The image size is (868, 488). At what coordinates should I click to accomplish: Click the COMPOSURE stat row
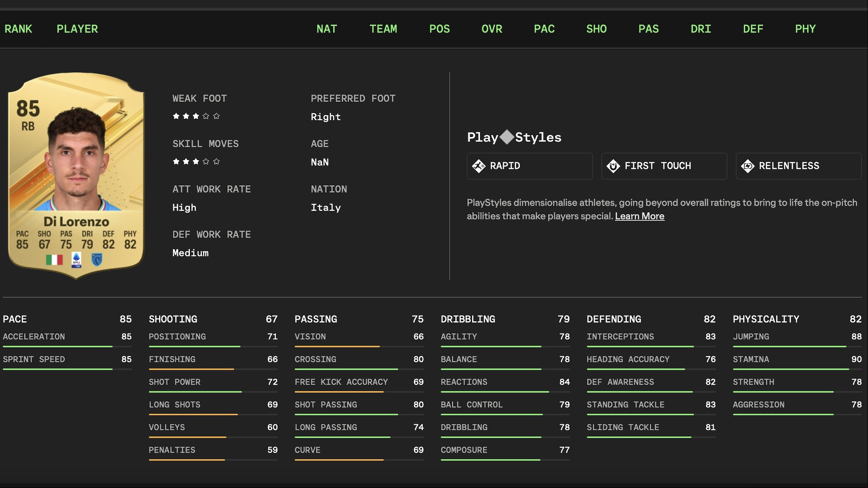[505, 452]
